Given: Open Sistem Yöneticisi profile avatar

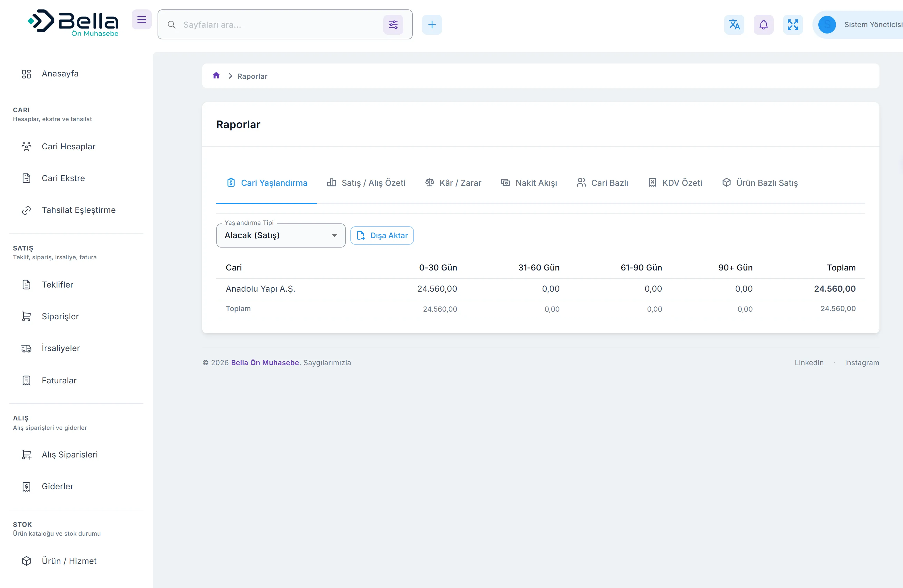Looking at the screenshot, I should click(x=827, y=25).
